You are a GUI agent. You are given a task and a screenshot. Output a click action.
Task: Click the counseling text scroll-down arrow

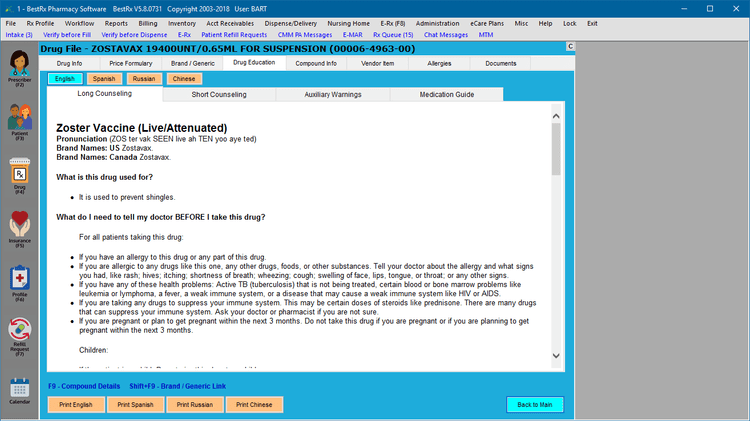pyautogui.click(x=556, y=355)
